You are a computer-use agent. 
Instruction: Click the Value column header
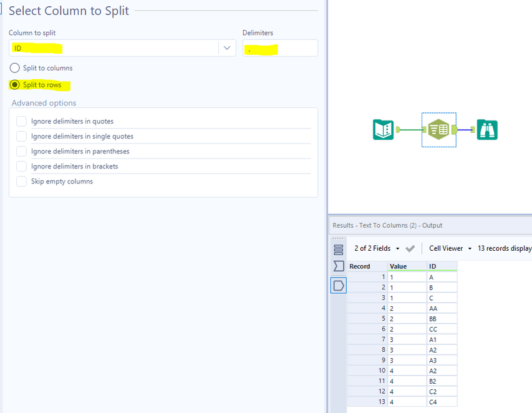tap(407, 266)
